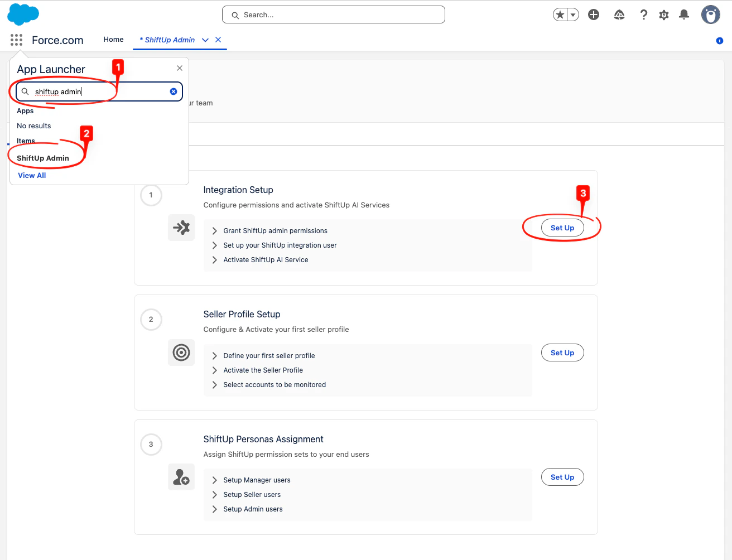This screenshot has height=560, width=732.
Task: Click the Integration Setup heading
Action: coord(238,190)
